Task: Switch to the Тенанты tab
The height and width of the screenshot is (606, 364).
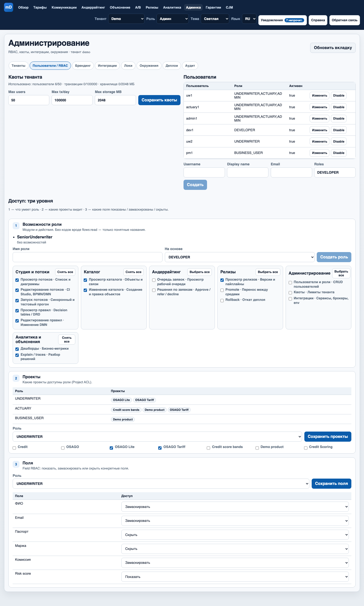Action: (18, 65)
